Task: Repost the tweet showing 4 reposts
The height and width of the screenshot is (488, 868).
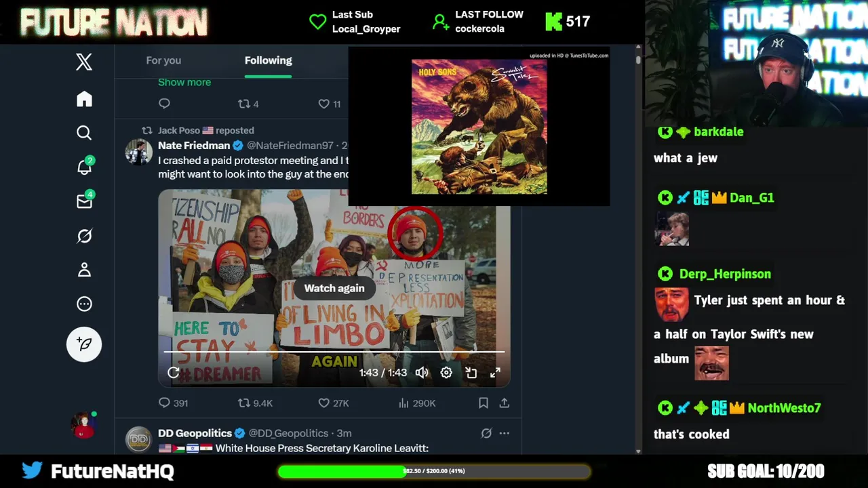Action: 248,104
